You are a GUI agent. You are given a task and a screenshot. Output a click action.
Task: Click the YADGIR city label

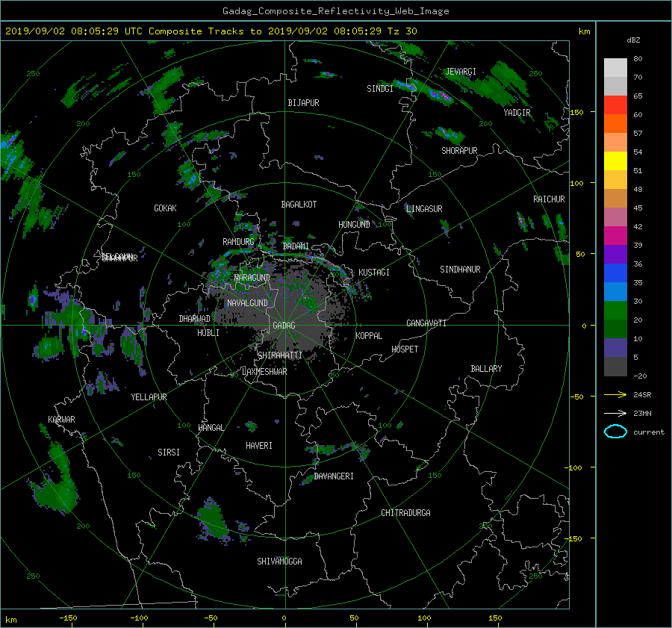[x=517, y=113]
